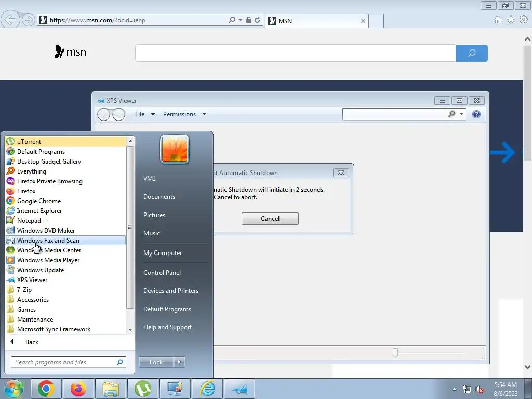Expand the Microsoft Sync Framework folder
Viewport: 532px width, 399px height.
(65, 329)
